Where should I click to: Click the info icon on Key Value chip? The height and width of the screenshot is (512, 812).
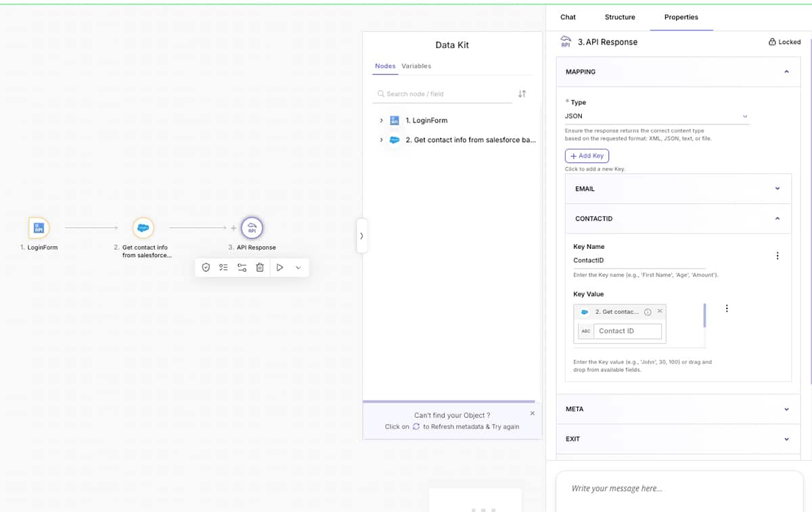(648, 312)
